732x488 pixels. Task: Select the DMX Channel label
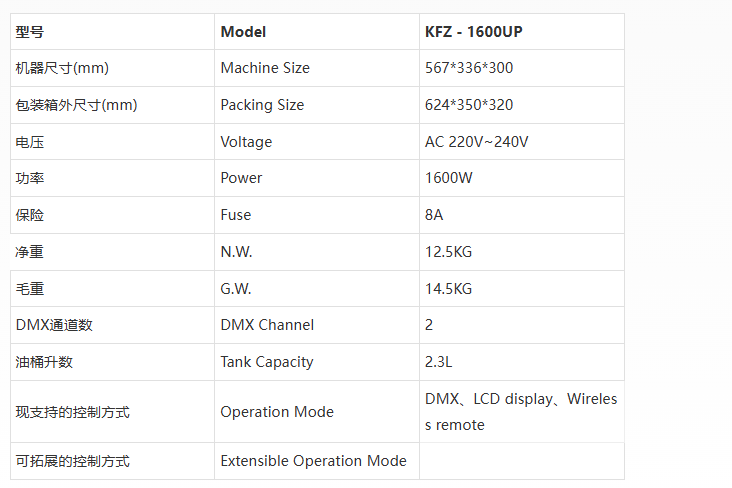267,325
